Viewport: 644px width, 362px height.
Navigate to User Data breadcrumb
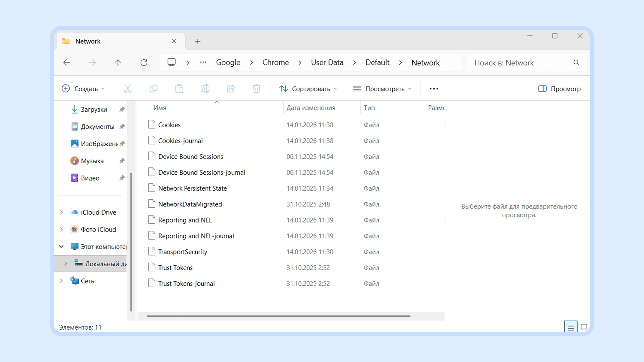(x=327, y=63)
